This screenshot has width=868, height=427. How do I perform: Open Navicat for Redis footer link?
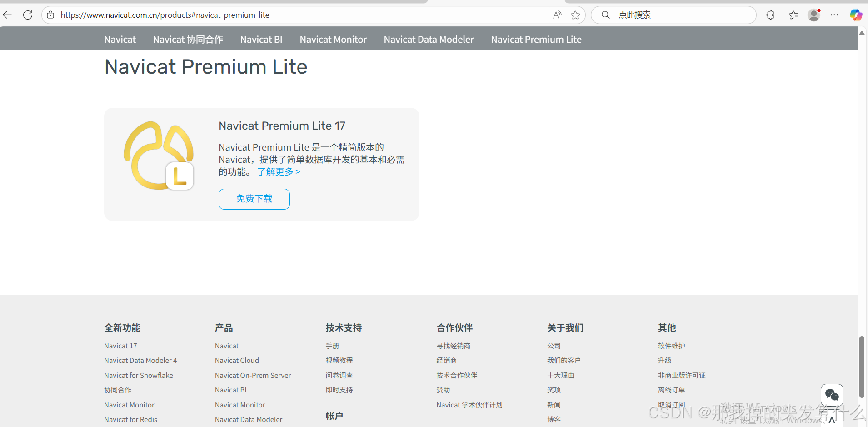click(131, 420)
